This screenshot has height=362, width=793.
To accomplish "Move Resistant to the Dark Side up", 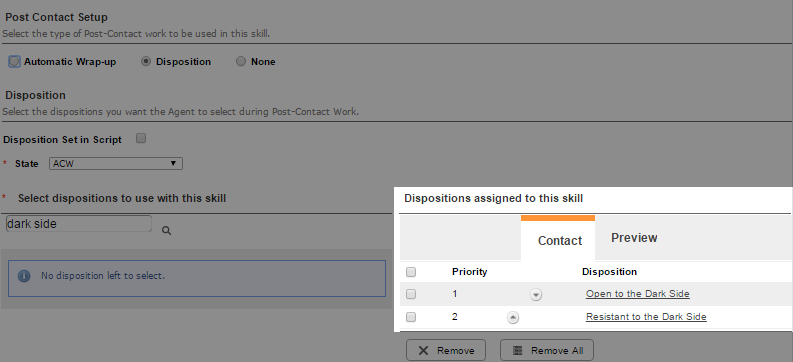I will tap(513, 318).
